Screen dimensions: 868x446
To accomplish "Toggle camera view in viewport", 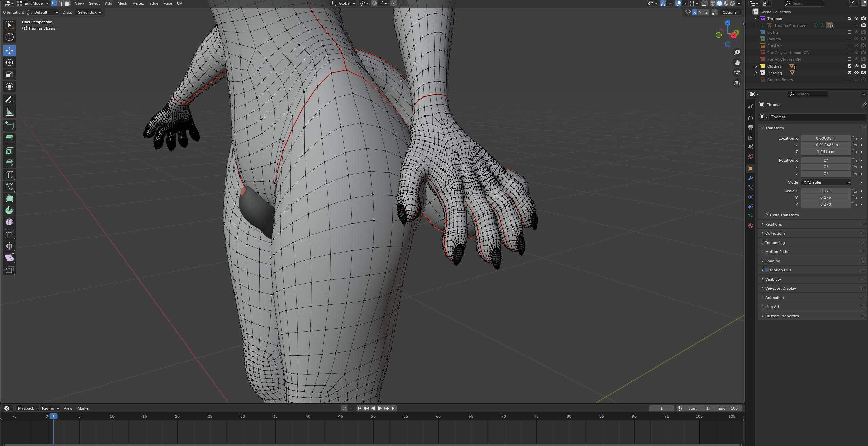I will point(737,73).
